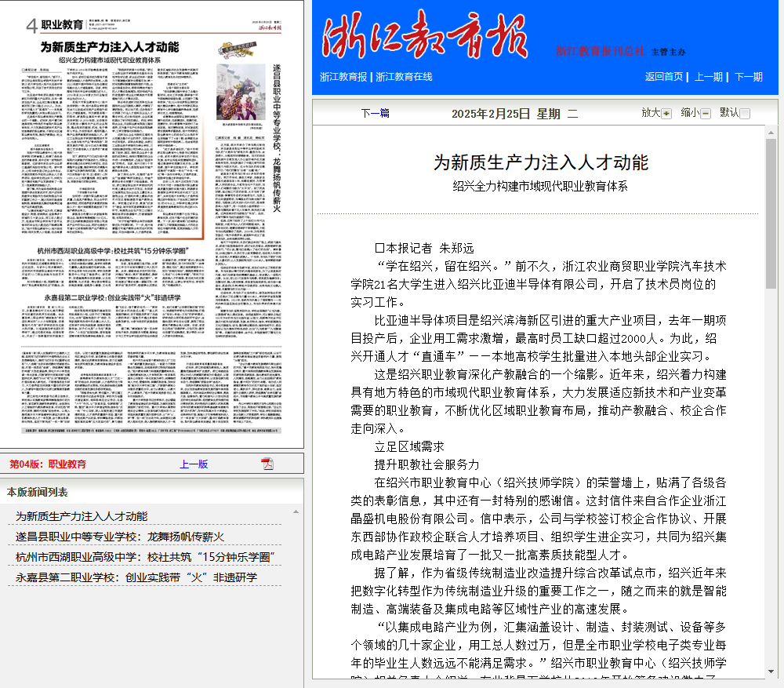784x688 pixels.
Task: Click the 放大 zoom-in plus icon
Action: (667, 114)
